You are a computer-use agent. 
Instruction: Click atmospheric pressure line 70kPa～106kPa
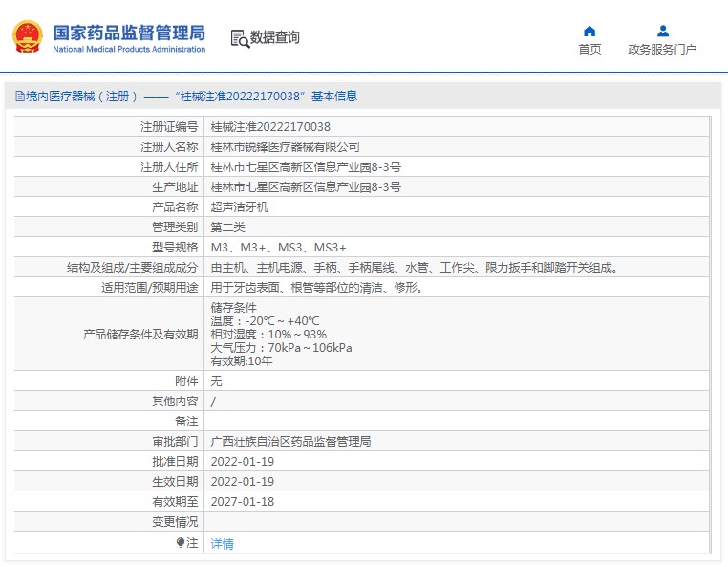point(281,348)
